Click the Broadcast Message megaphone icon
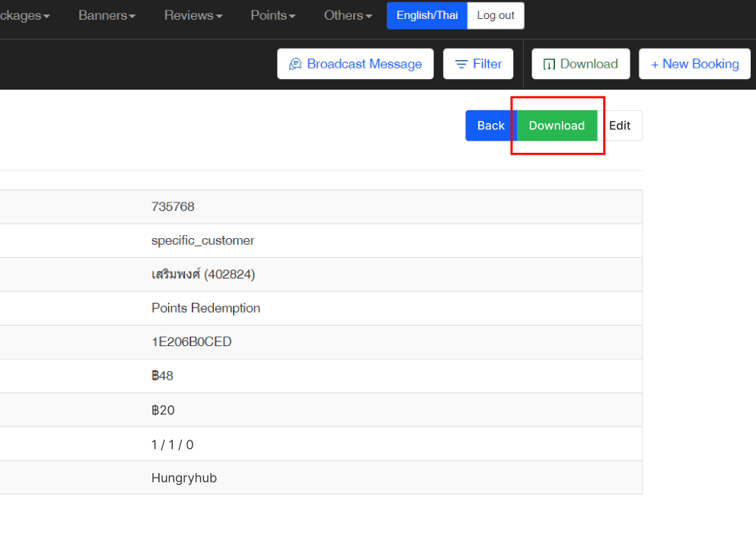Viewport: 756px width, 547px height. click(x=295, y=65)
